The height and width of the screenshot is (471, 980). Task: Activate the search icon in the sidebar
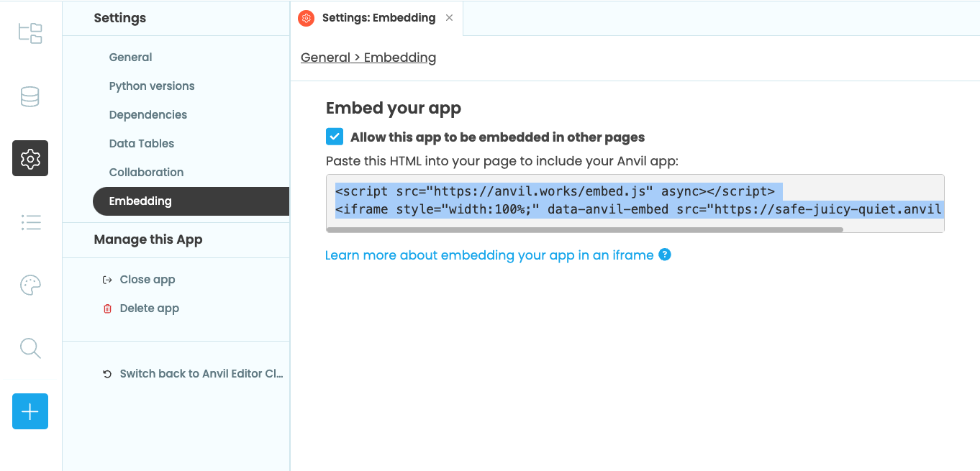click(30, 348)
